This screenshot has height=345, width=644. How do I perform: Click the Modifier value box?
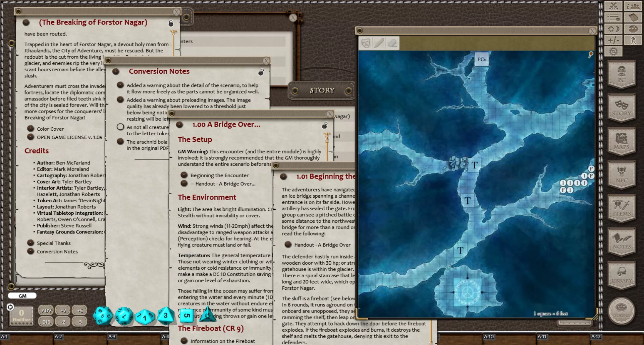(21, 316)
